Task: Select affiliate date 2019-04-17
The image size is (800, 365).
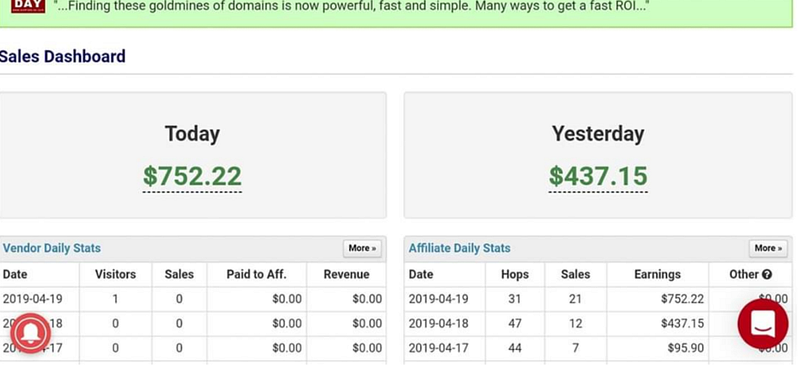Action: point(438,348)
